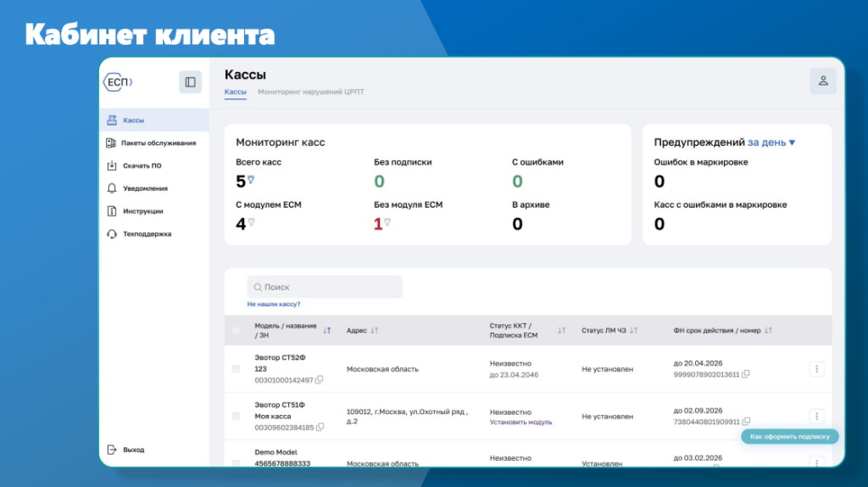
Task: Copy ФН number 9999078902013611
Action: [x=746, y=374]
